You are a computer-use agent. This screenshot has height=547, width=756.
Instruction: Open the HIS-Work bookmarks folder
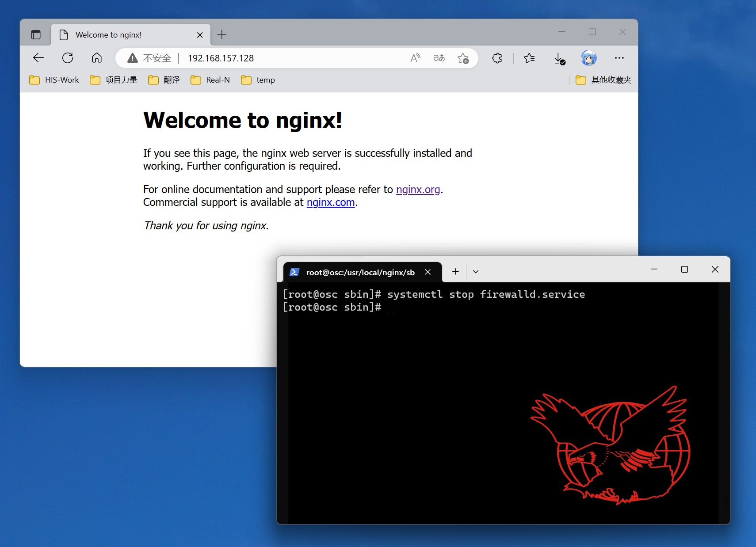coord(54,80)
